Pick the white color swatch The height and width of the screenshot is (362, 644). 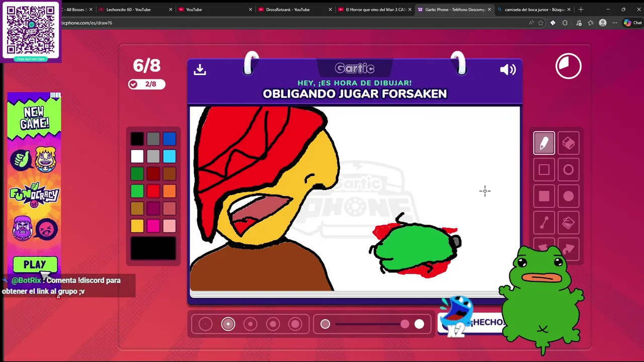click(x=137, y=156)
